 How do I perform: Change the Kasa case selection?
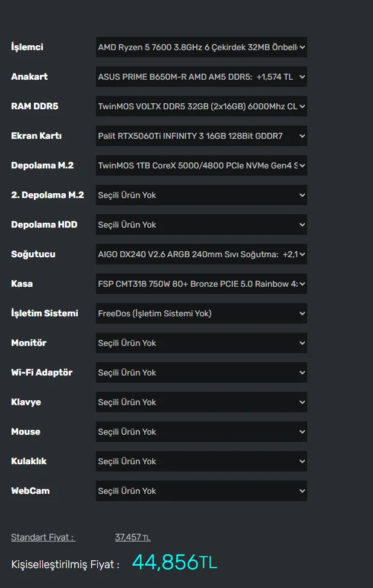click(x=201, y=284)
